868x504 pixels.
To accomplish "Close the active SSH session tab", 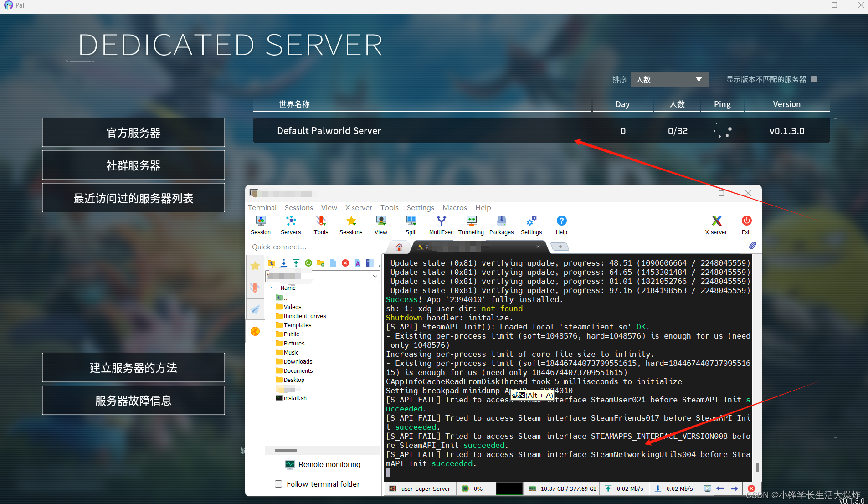I will (x=538, y=247).
